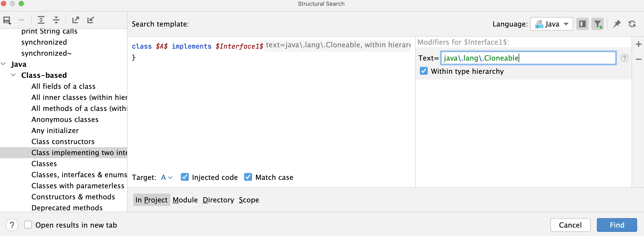Reset the search template

coord(632,24)
